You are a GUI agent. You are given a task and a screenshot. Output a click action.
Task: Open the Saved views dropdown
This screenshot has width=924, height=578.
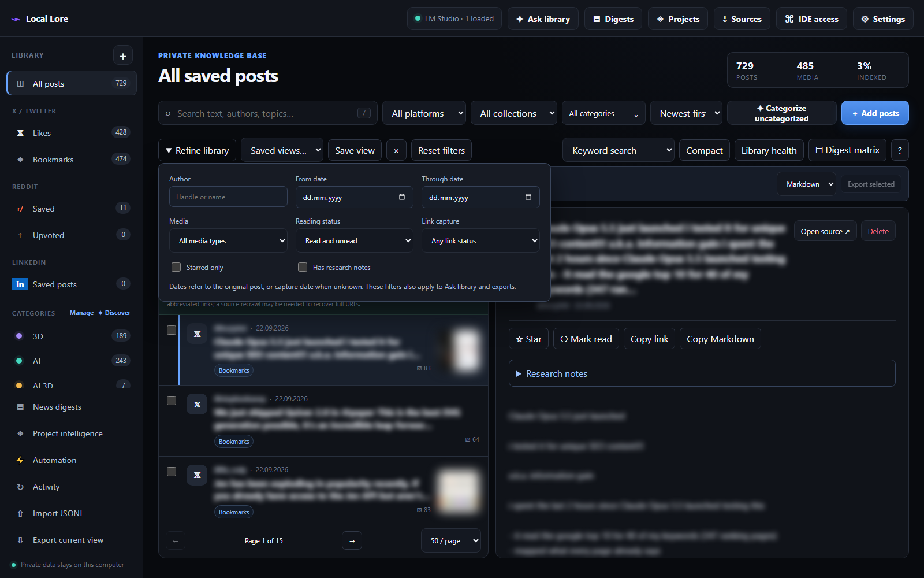(x=282, y=150)
